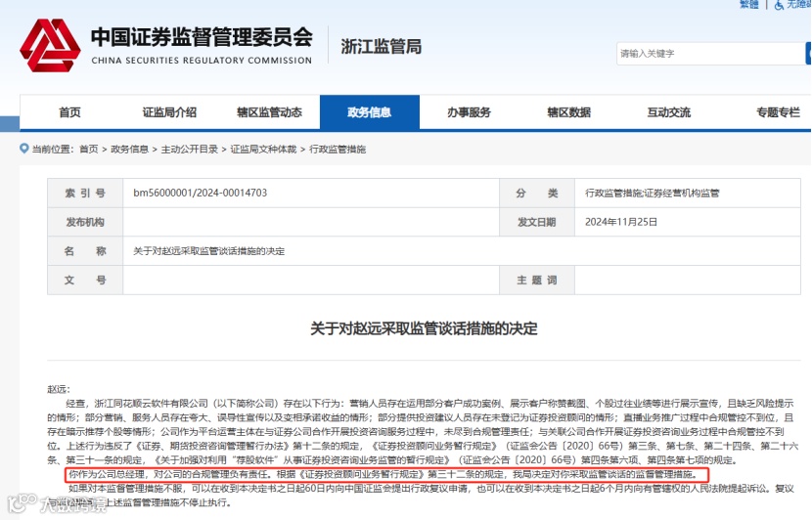The image size is (812, 520).
Task: Click the CSRC red logo emblem
Action: coord(50,46)
